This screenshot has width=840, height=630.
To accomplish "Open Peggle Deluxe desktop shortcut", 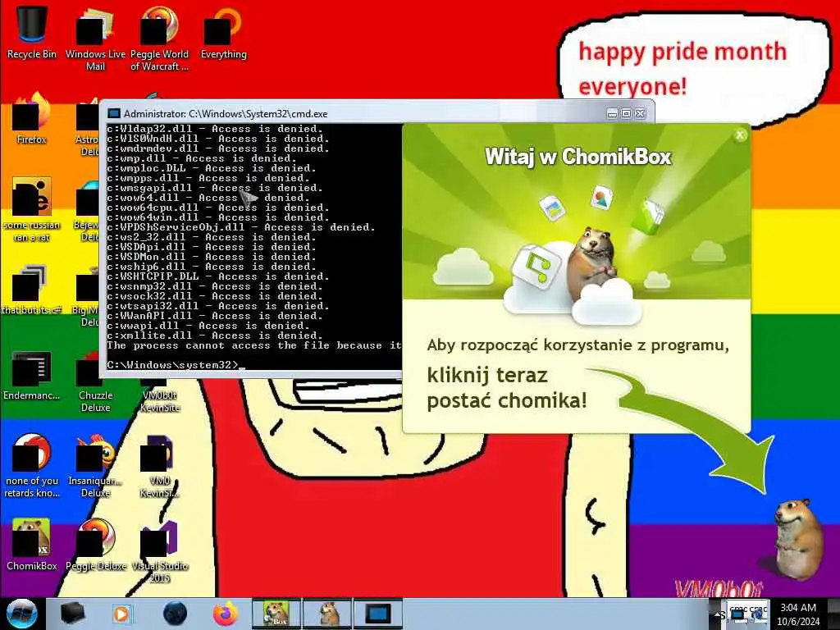I will [95, 545].
